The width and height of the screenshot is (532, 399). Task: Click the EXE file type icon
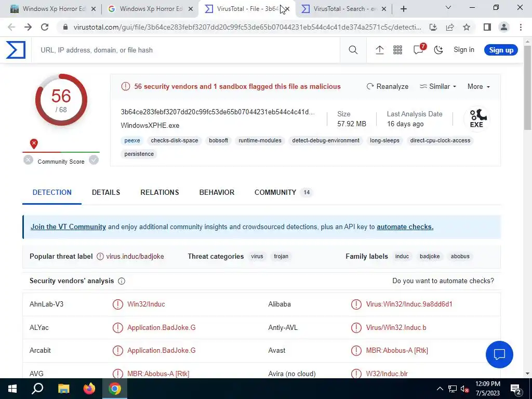coord(476,118)
